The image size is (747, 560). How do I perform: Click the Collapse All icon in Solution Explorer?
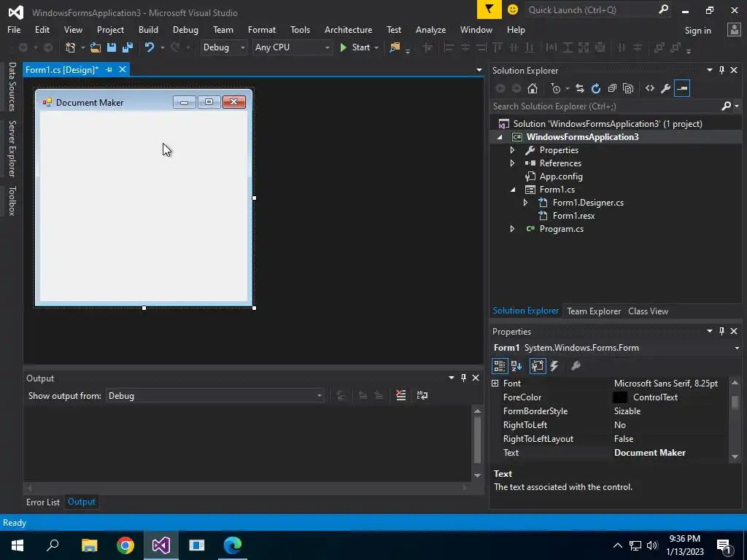pyautogui.click(x=612, y=88)
